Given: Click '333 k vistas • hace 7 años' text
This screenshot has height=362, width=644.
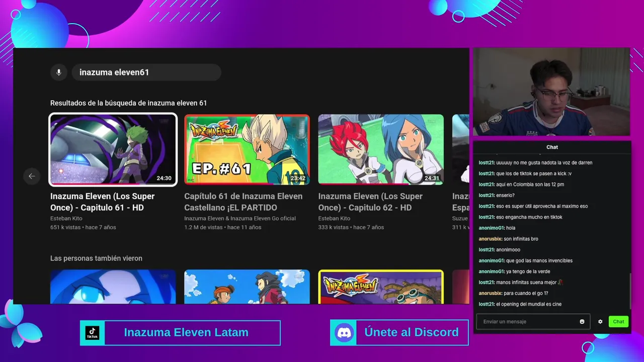Looking at the screenshot, I should pyautogui.click(x=351, y=227).
